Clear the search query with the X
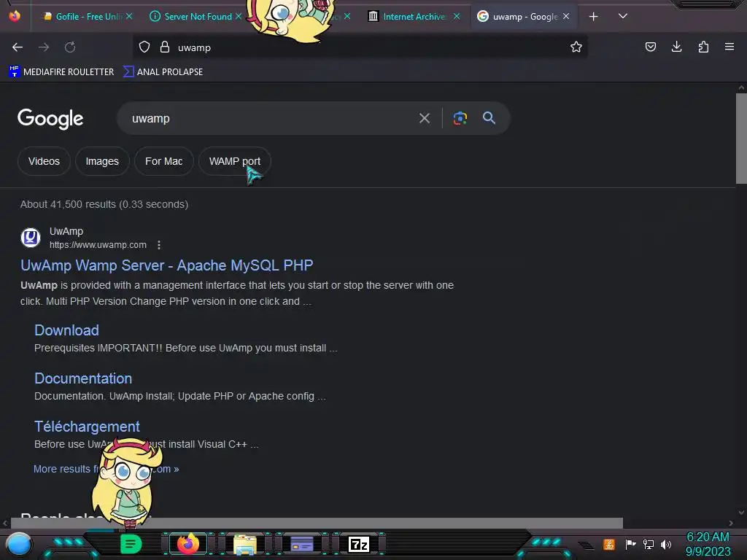This screenshot has height=560, width=747. [425, 118]
